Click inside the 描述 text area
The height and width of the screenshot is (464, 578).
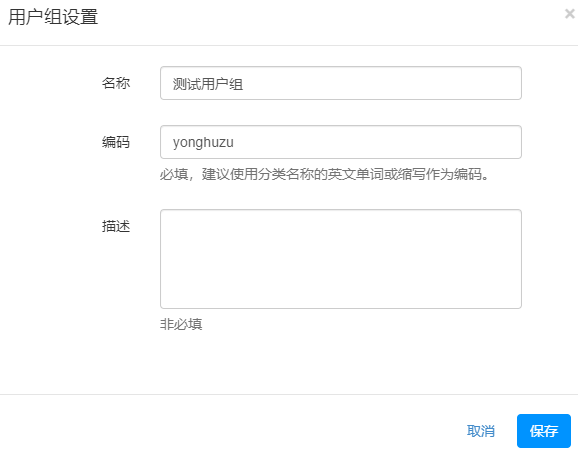[341, 259]
